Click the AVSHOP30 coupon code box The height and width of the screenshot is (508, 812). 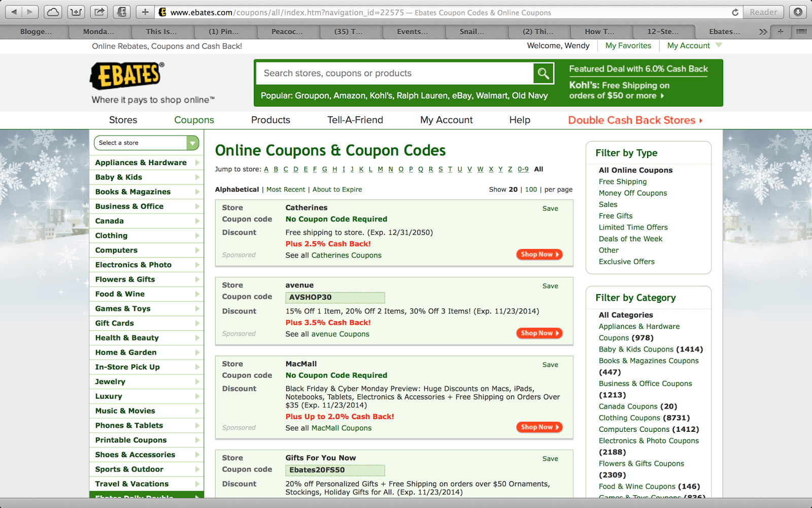point(335,298)
